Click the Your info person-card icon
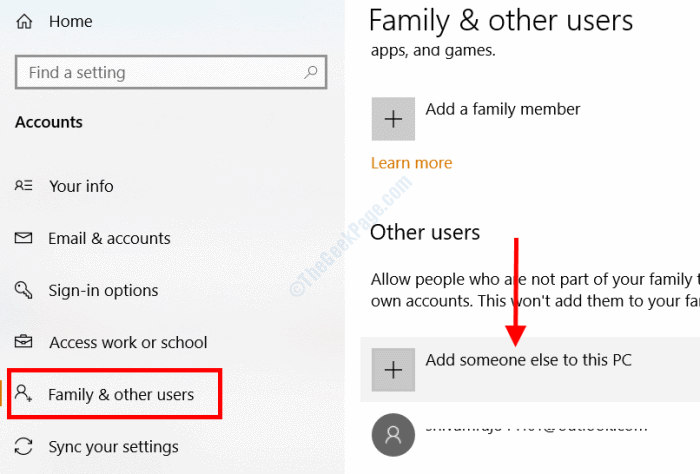 click(x=25, y=186)
